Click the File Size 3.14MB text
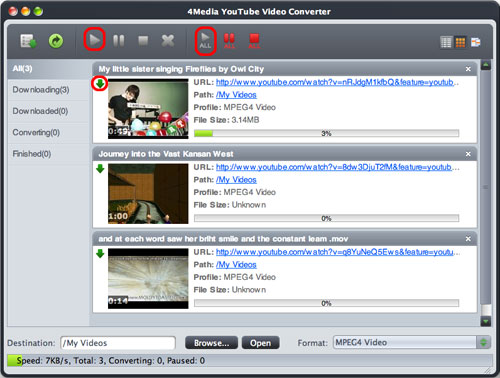This screenshot has height=378, width=500. pyautogui.click(x=226, y=120)
